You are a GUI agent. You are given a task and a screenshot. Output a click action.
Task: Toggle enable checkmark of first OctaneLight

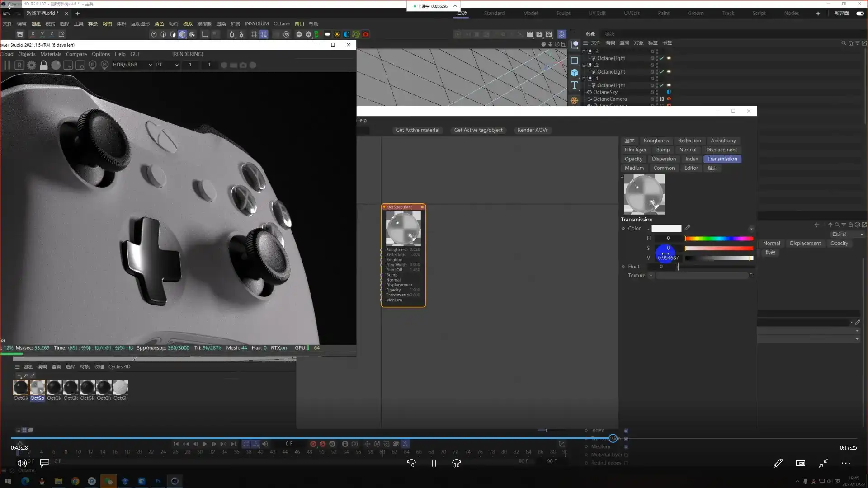pyautogui.click(x=661, y=58)
